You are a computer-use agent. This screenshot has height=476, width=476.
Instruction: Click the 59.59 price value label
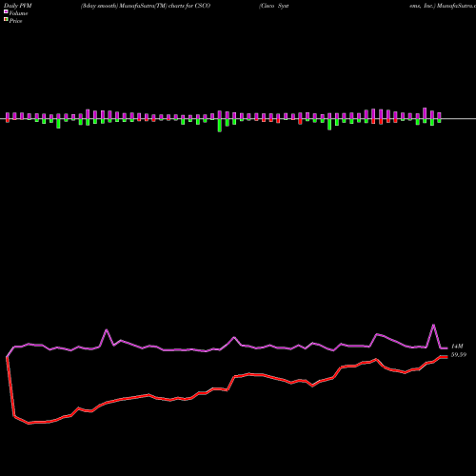pos(459,355)
